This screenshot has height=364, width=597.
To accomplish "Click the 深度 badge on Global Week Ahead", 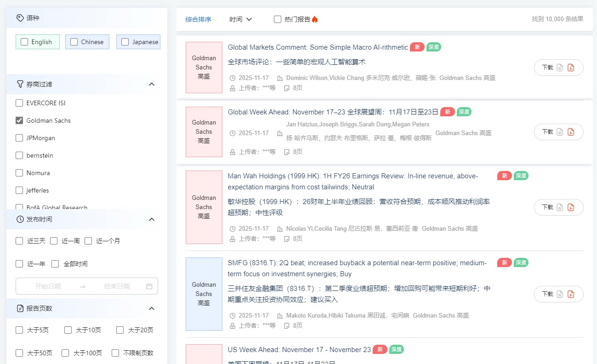I will [x=464, y=112].
